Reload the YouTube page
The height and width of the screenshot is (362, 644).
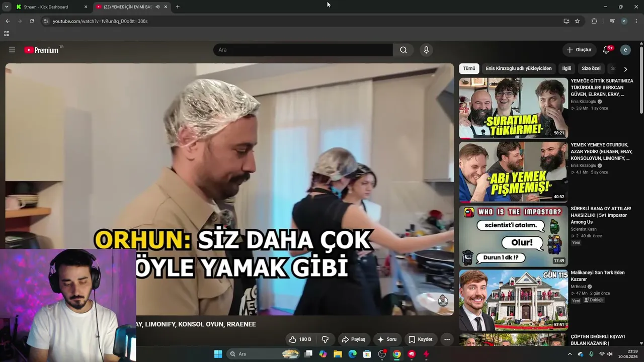point(32,21)
